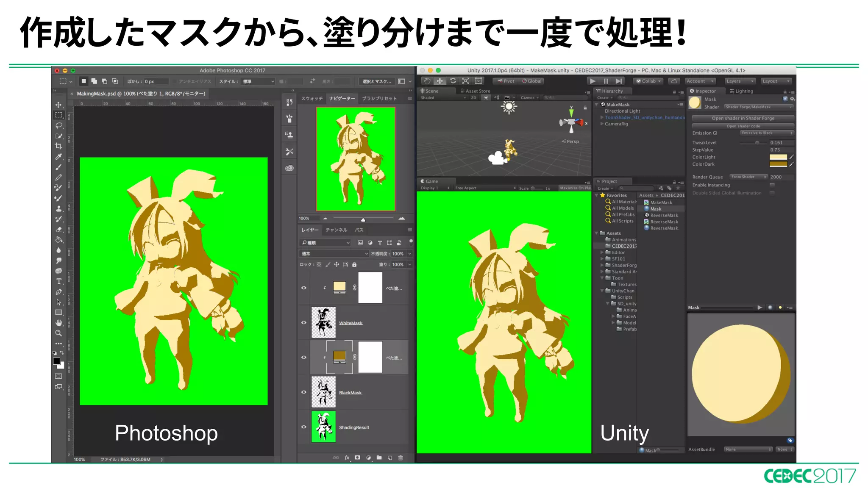Viewport: 868px width, 488px height.
Task: Open Inspector material settings gear icon
Action: click(x=792, y=99)
